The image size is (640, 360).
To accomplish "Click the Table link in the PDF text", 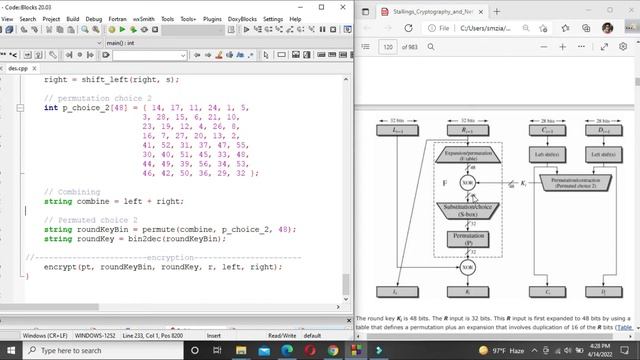I will click(x=624, y=327).
